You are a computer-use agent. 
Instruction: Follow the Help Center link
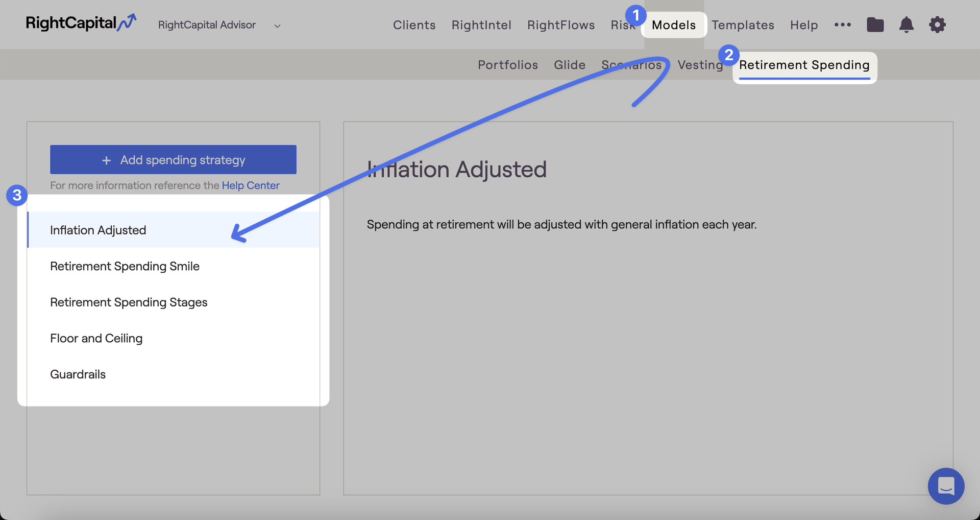(251, 185)
